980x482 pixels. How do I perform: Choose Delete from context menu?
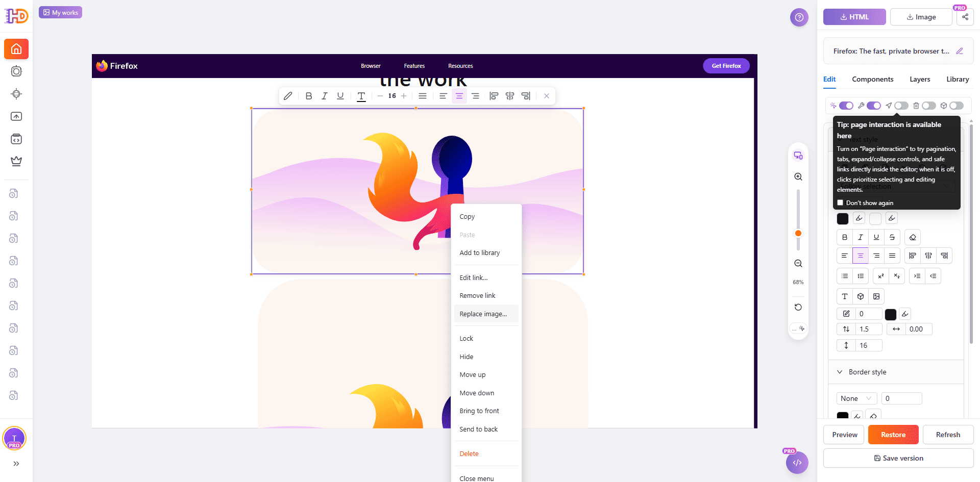pos(486,453)
